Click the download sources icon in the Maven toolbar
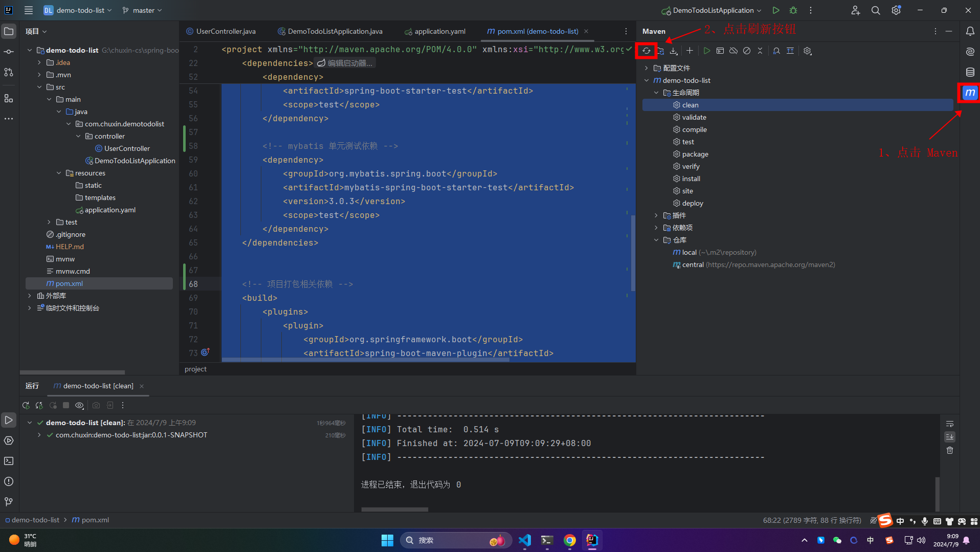 (x=674, y=51)
